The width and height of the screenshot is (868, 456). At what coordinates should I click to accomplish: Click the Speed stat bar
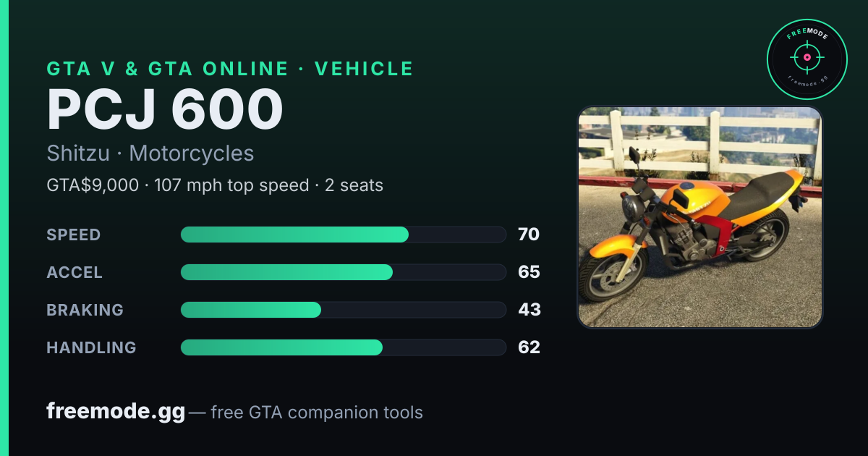pos(343,235)
